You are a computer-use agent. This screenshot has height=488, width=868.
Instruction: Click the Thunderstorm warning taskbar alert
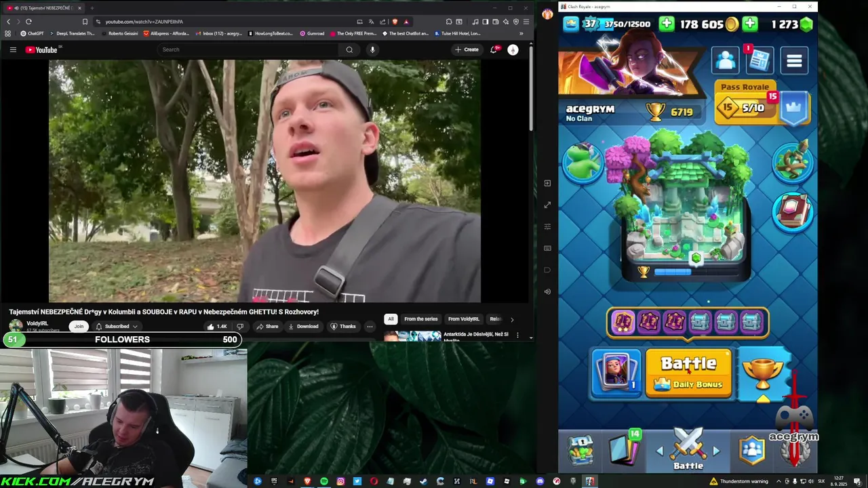point(738,481)
